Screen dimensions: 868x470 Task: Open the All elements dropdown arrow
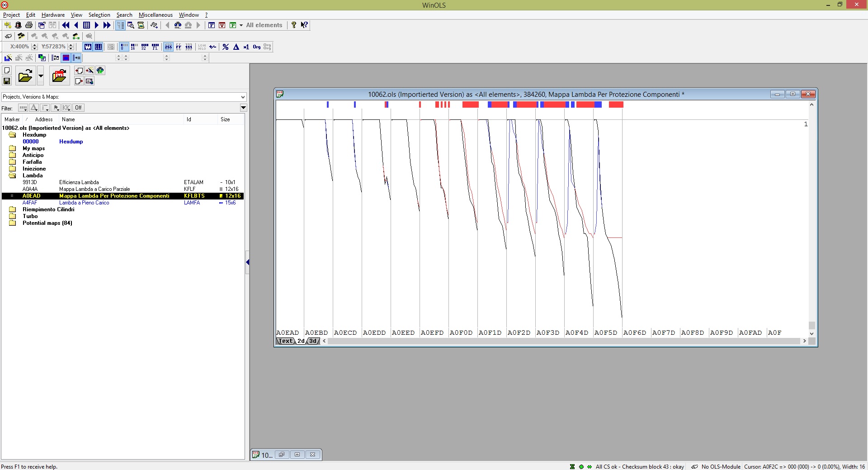(241, 25)
